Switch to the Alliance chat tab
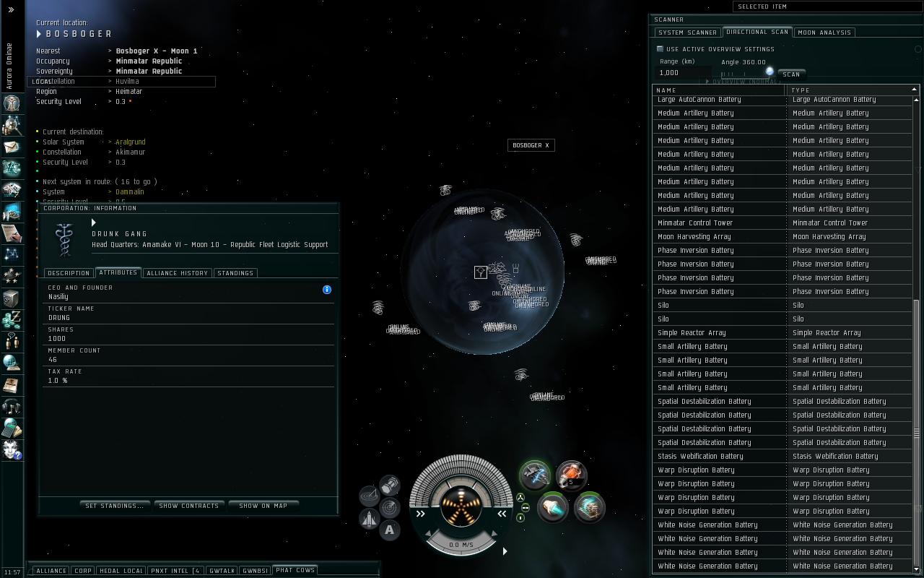The image size is (924, 578). [x=51, y=571]
